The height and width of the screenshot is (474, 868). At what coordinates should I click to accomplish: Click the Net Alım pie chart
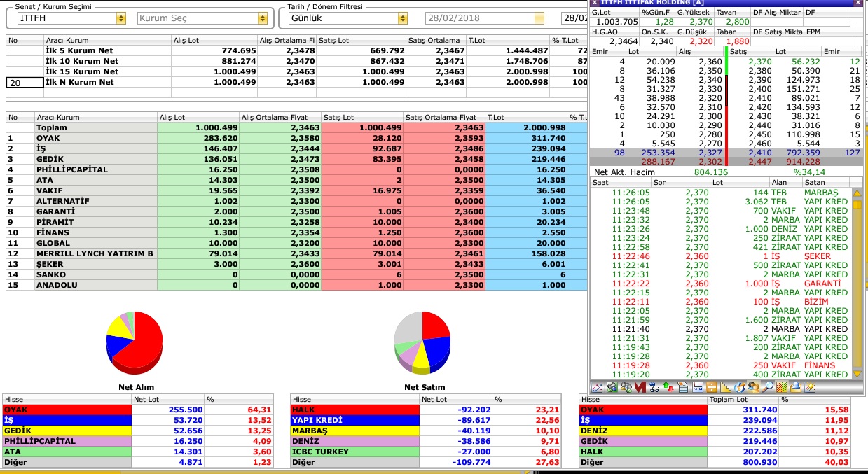[x=135, y=344]
